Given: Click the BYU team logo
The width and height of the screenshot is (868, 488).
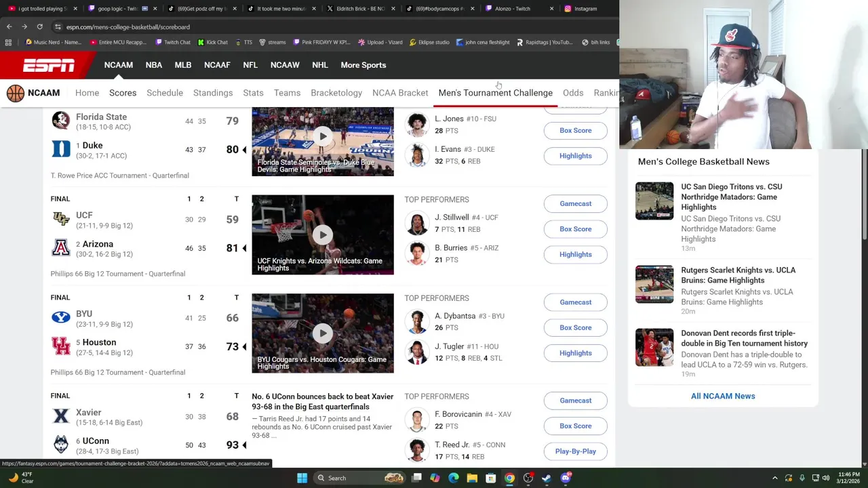Looking at the screenshot, I should pyautogui.click(x=61, y=318).
